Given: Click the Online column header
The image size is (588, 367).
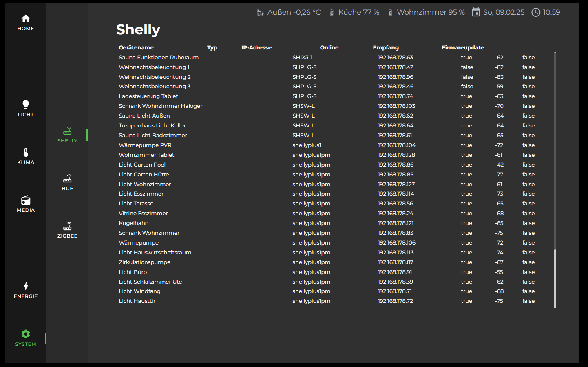Looking at the screenshot, I should (329, 47).
